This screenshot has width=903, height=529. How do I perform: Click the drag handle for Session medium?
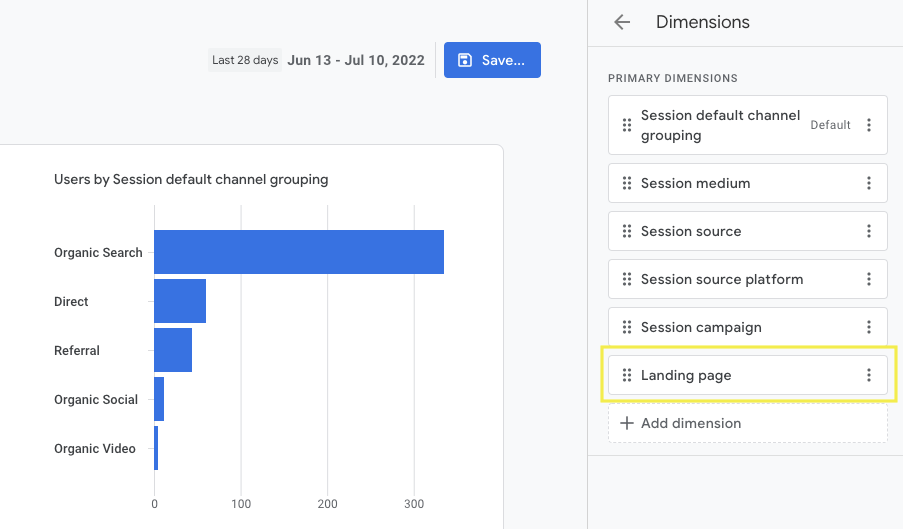(627, 183)
